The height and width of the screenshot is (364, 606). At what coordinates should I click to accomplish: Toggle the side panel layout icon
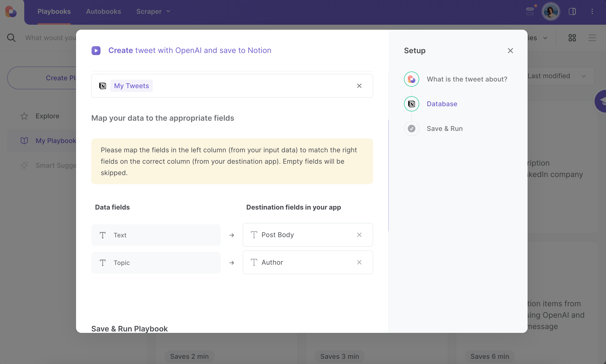coord(572,12)
